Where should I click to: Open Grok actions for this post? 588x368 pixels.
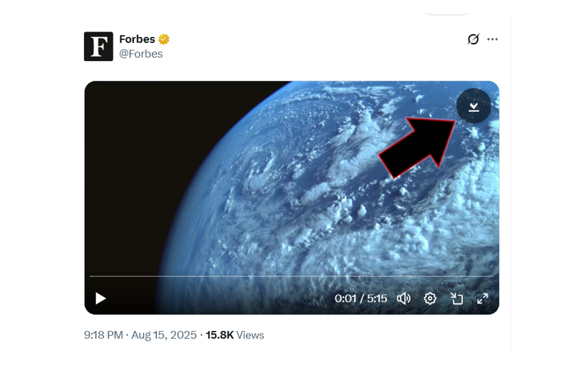click(473, 40)
